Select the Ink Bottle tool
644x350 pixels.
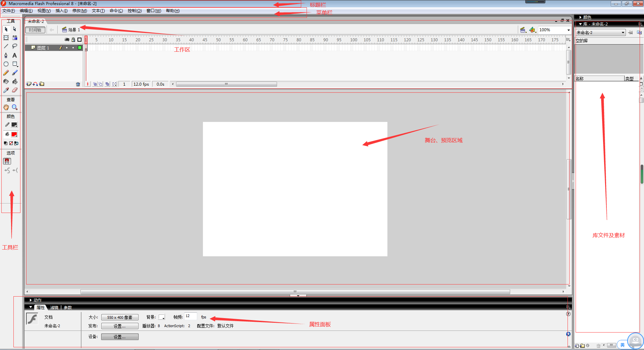tap(6, 81)
